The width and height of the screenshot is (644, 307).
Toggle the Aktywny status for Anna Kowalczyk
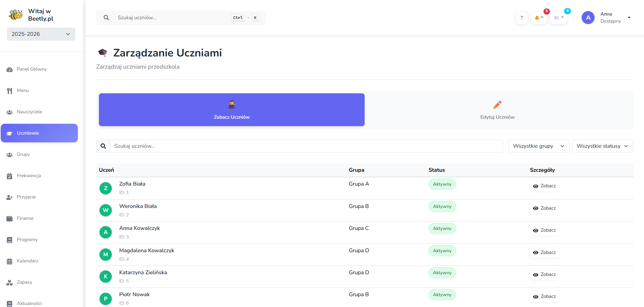442,228
